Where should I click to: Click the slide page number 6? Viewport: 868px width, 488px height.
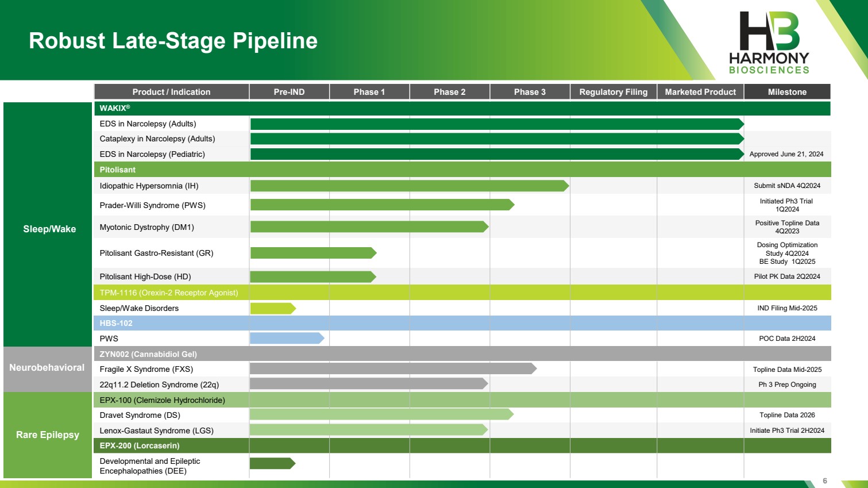point(825,481)
